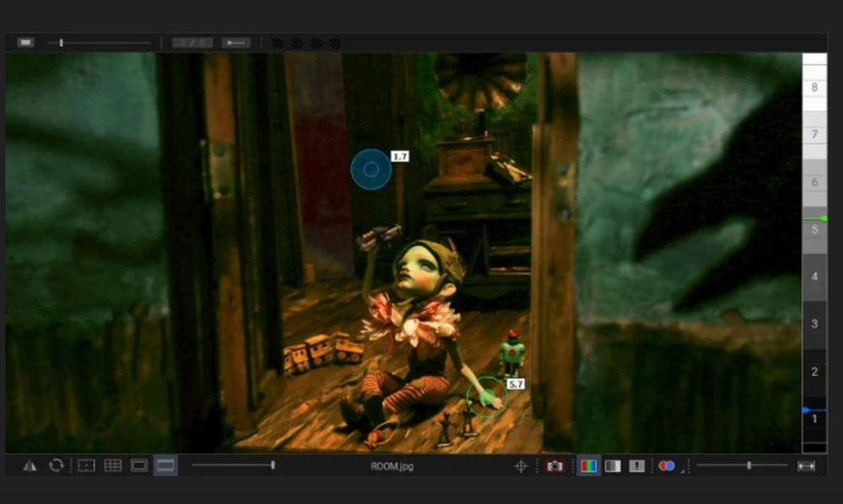The width and height of the screenshot is (843, 504).
Task: Select zone 2 on the exposure scale
Action: pos(814,372)
